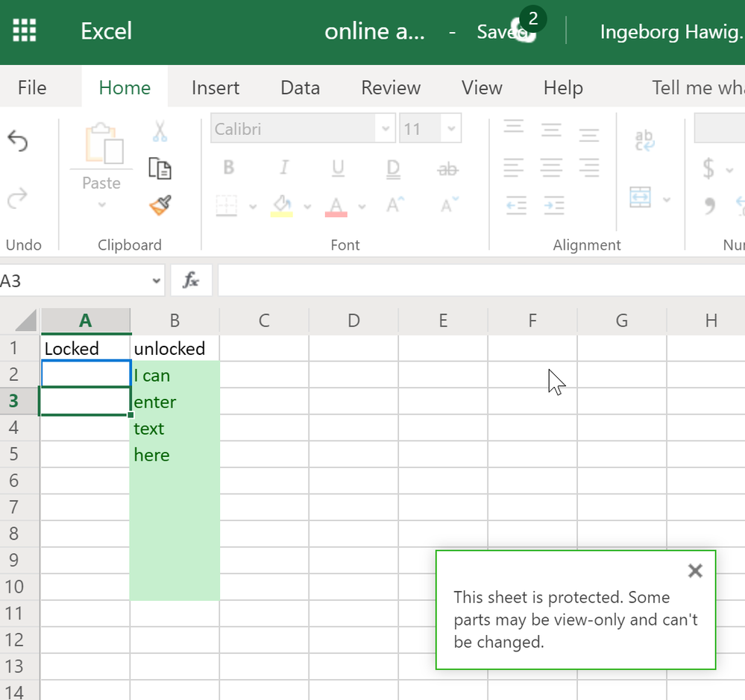Click the Center align icon

(551, 168)
